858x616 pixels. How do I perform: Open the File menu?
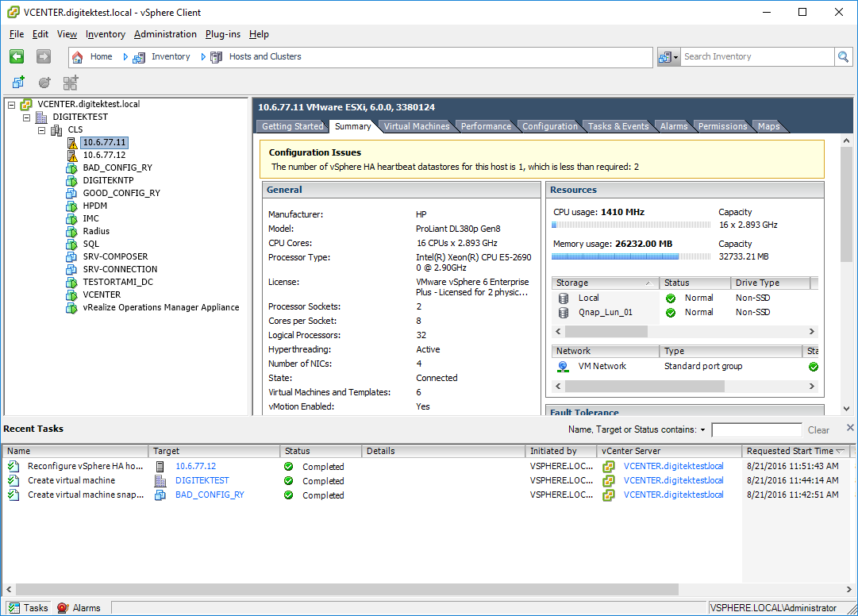17,34
